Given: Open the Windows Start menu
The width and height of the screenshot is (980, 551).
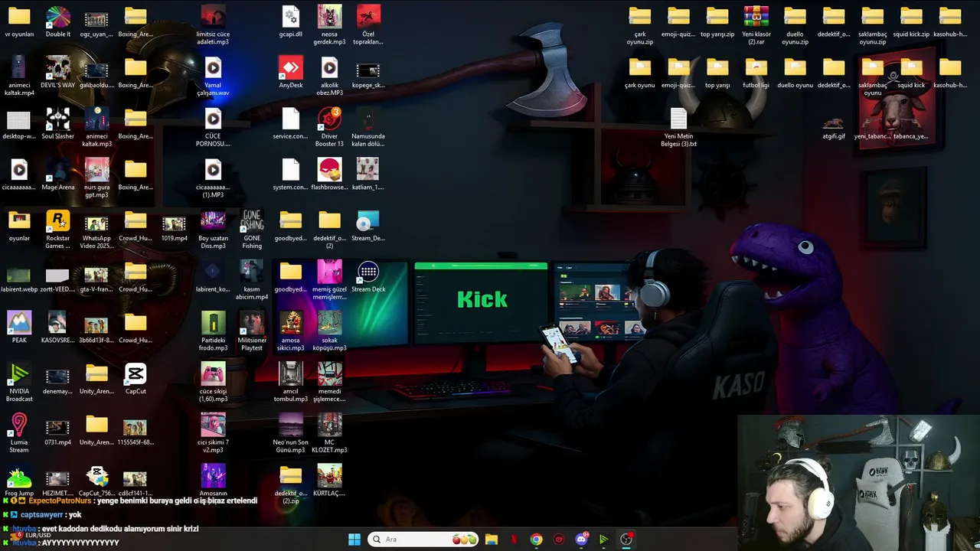Looking at the screenshot, I should (x=354, y=540).
